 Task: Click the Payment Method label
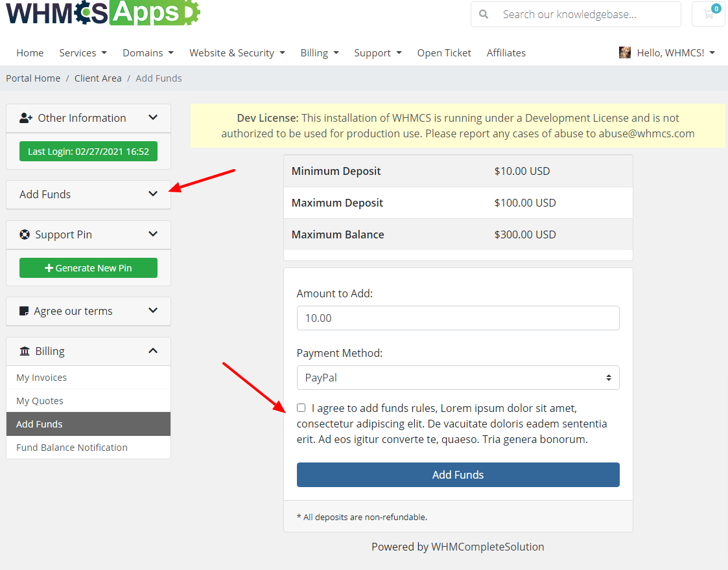click(340, 353)
